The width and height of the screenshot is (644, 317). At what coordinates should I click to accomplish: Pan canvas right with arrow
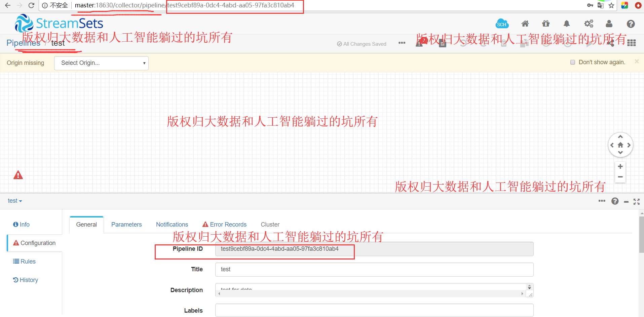[629, 145]
